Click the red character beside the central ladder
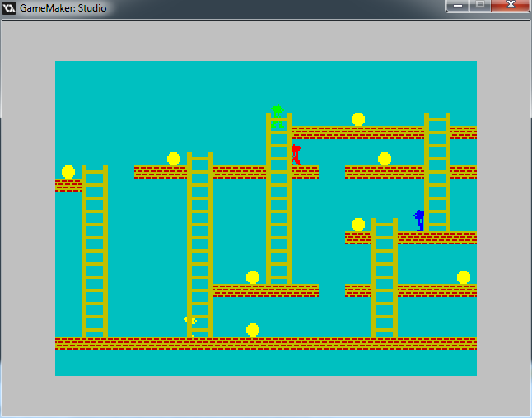 click(296, 155)
